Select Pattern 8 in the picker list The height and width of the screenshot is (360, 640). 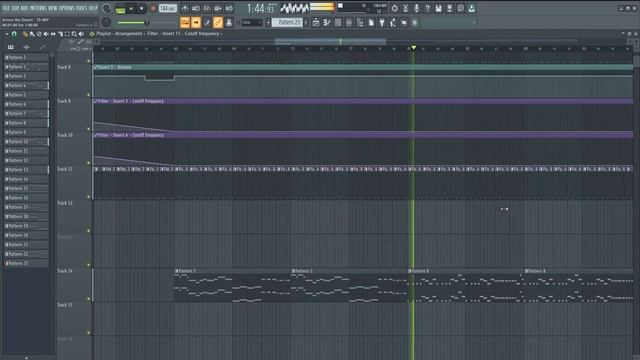pyautogui.click(x=26, y=123)
